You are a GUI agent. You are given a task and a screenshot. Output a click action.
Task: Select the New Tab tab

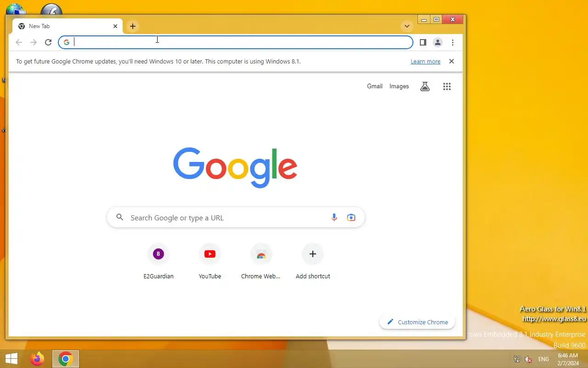pyautogui.click(x=68, y=26)
